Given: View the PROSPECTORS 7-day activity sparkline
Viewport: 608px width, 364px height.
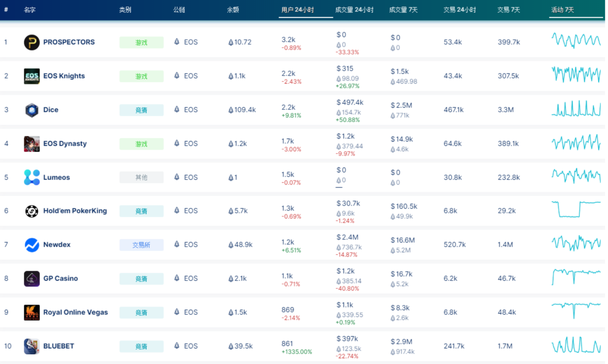Looking at the screenshot, I should 576,40.
